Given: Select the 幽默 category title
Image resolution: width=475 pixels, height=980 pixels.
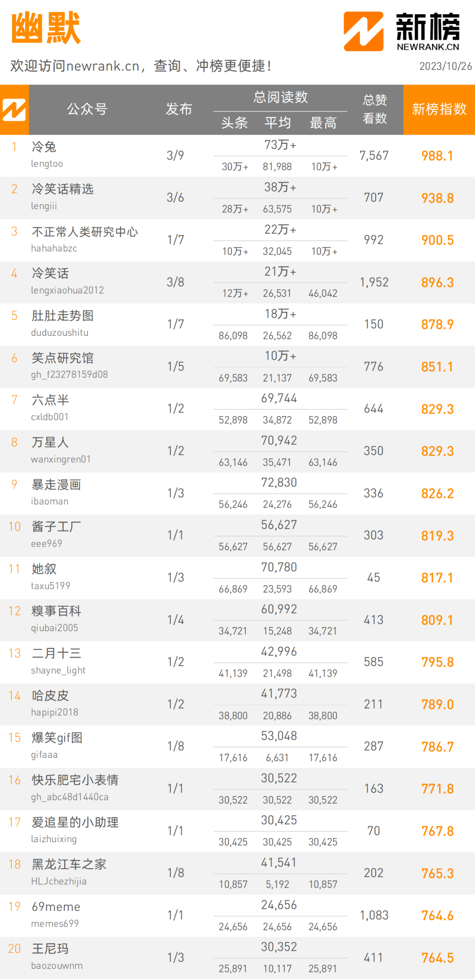Looking at the screenshot, I should [x=46, y=28].
